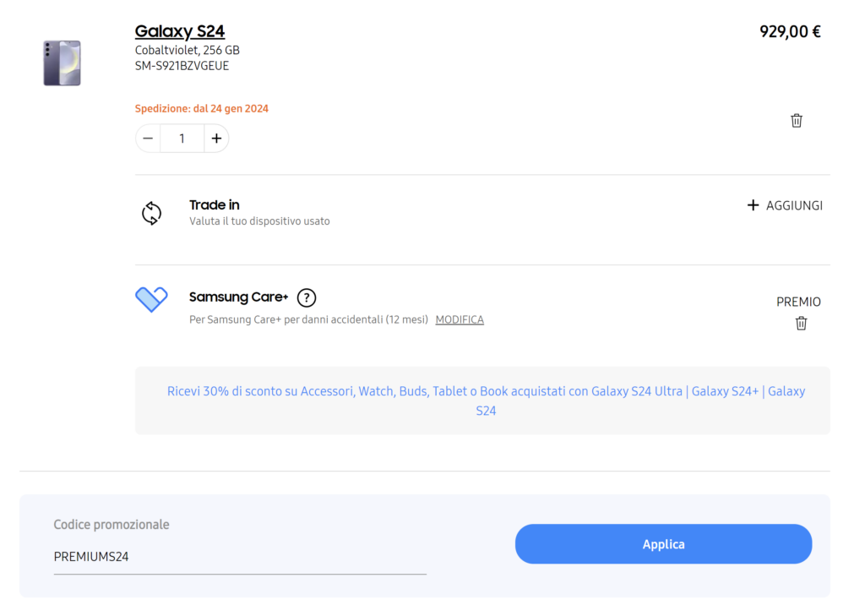Click the Trade in circular arrows icon
Viewport: 865px width, 616px height.
[151, 213]
